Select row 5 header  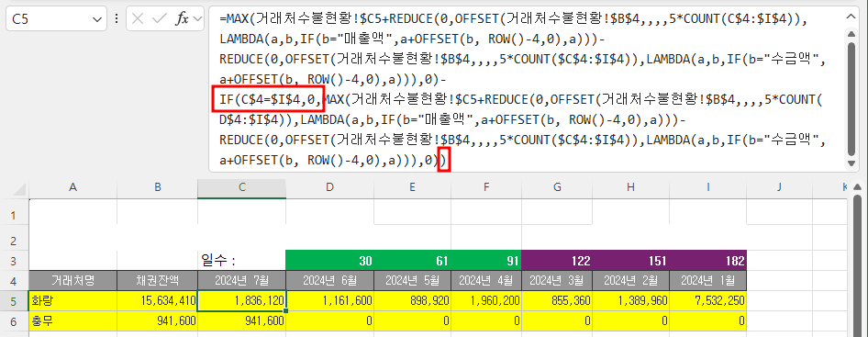(x=14, y=301)
